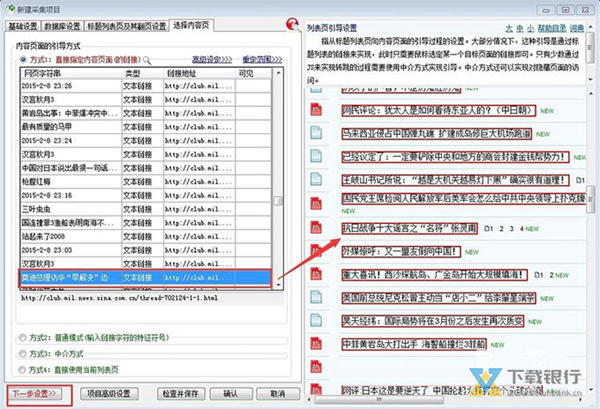Select the 方式1 direct link radio option
This screenshot has width=600, height=409.
(x=23, y=60)
